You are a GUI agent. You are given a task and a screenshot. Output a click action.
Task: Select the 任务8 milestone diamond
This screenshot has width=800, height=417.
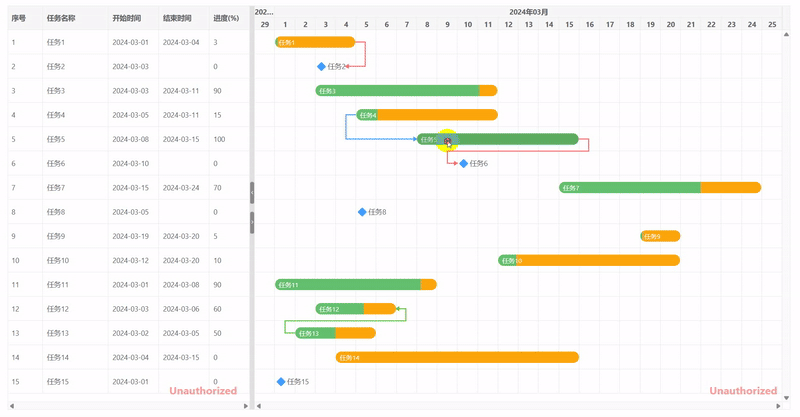tap(362, 212)
